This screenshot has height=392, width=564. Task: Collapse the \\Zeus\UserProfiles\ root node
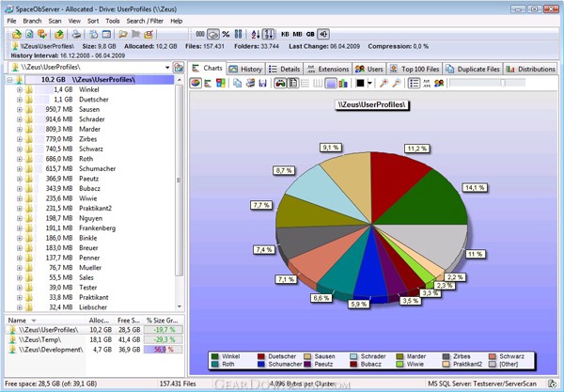(x=9, y=80)
